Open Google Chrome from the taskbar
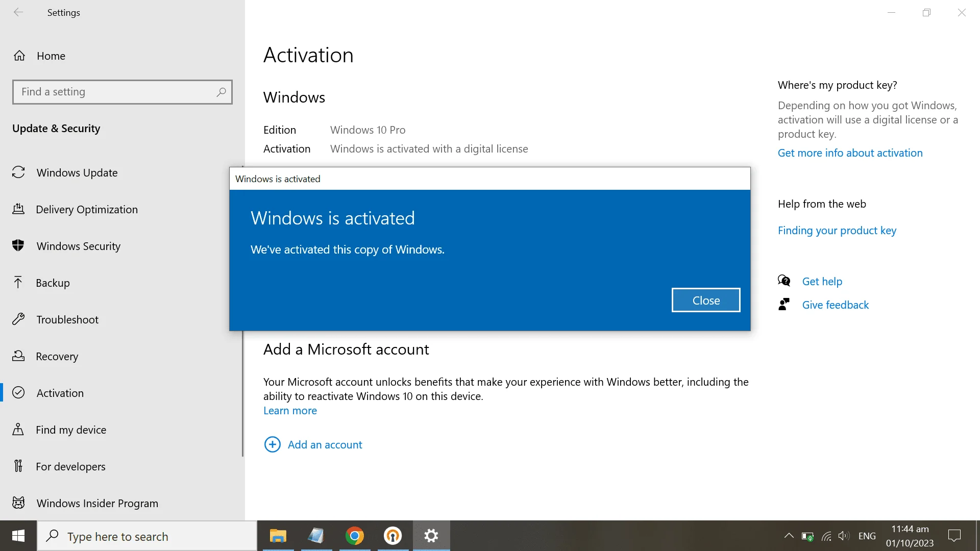Screen dimensions: 980x551 click(x=355, y=536)
